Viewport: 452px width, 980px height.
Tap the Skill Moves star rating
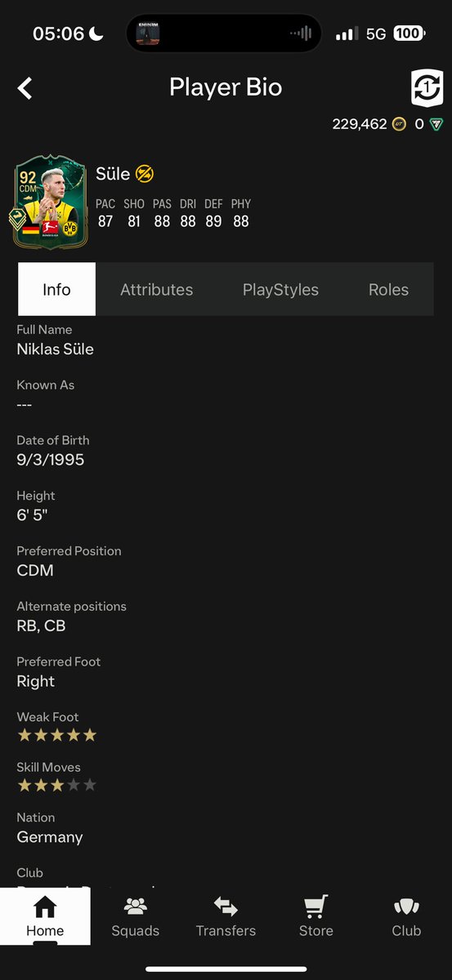coord(57,785)
